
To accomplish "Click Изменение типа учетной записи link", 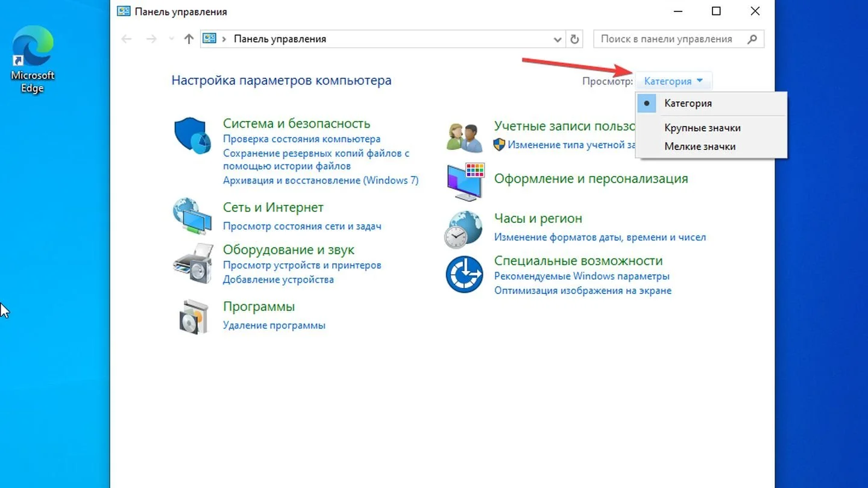I will click(571, 145).
